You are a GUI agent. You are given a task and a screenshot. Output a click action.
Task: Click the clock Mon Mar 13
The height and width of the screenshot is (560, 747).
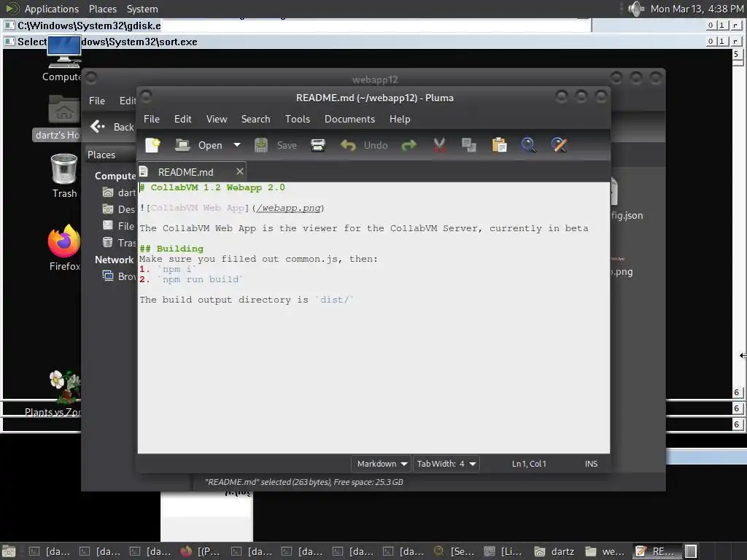coord(697,9)
